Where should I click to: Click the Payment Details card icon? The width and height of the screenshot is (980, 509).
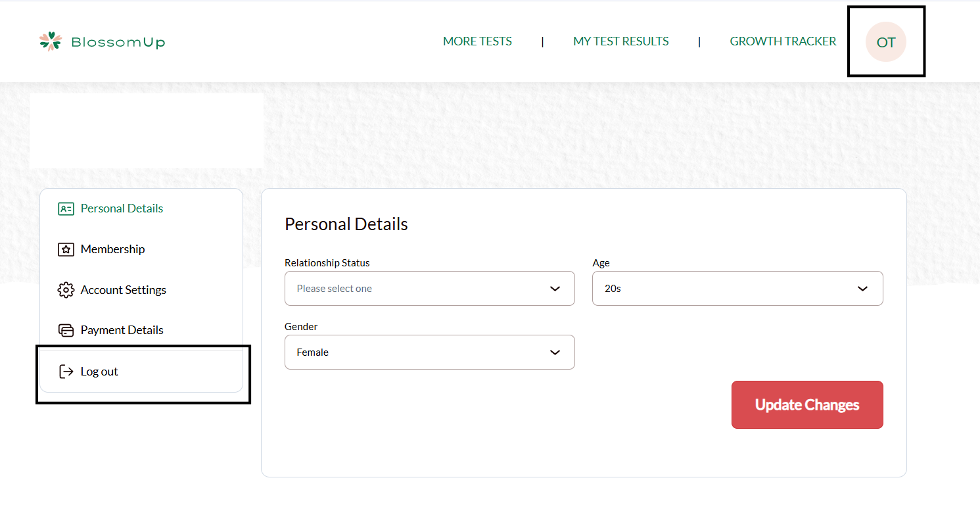click(x=66, y=330)
